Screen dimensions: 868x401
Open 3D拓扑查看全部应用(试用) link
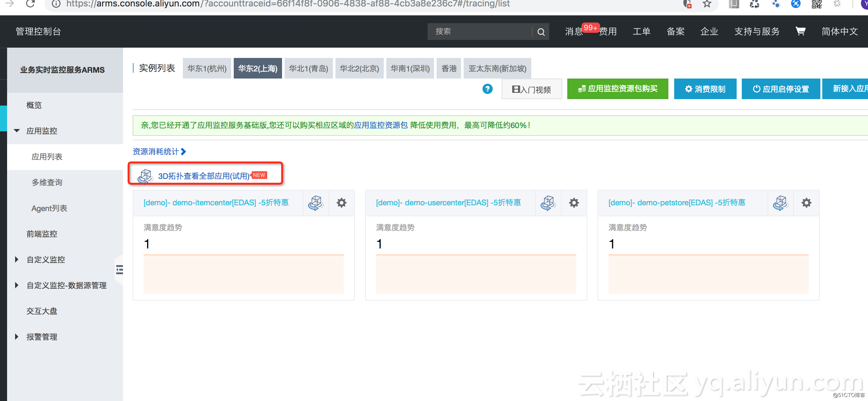point(204,176)
